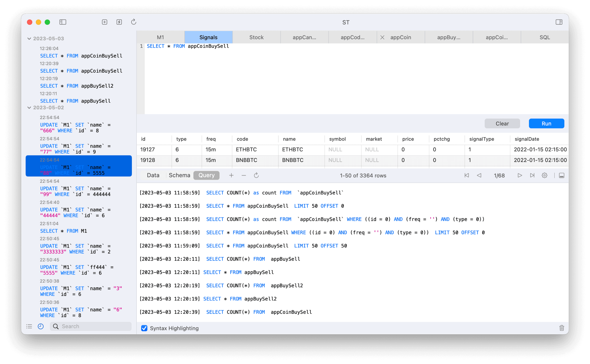
Task: Click id cell 19128
Action: [154, 160]
